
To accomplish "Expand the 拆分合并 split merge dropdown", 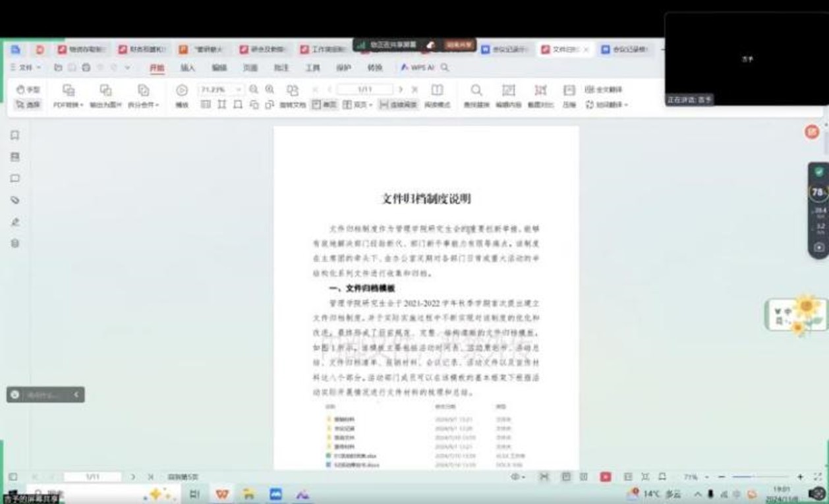I will coord(143,96).
